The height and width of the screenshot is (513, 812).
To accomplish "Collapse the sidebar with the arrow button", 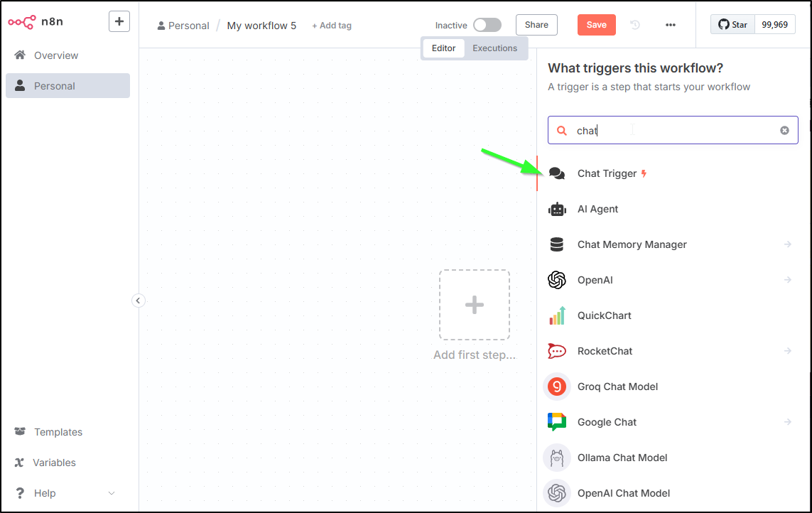I will (x=139, y=301).
